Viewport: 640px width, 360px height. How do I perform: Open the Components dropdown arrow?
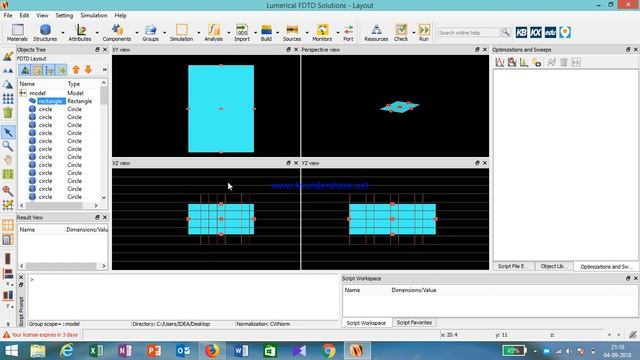tap(137, 32)
